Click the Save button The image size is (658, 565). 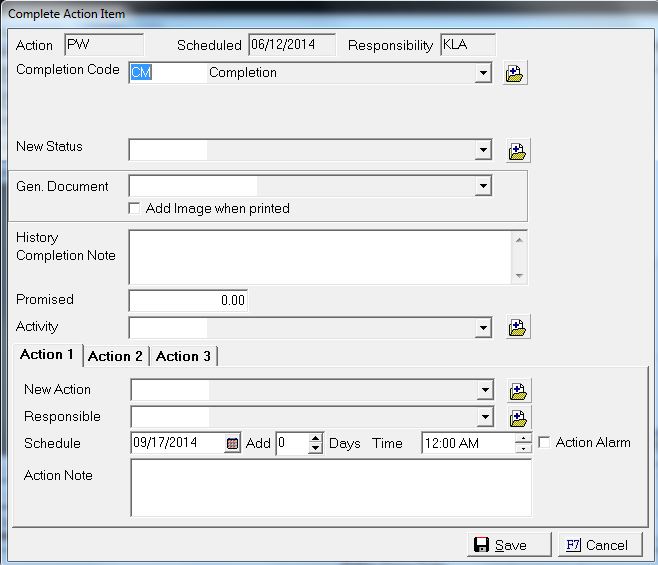[x=510, y=545]
